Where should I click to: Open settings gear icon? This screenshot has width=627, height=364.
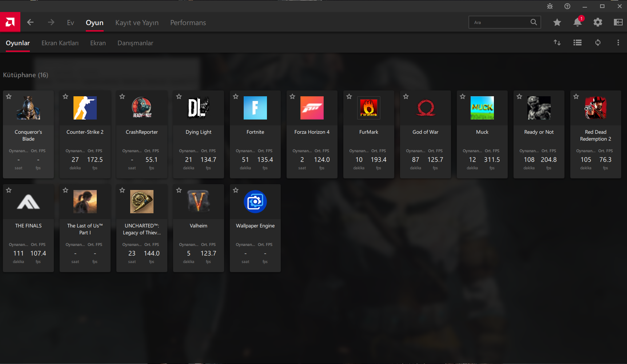pyautogui.click(x=598, y=22)
